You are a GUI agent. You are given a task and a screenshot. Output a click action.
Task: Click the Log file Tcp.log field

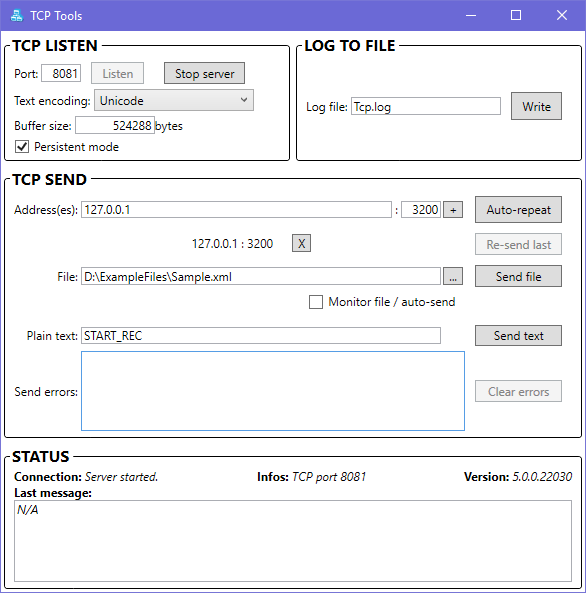tap(426, 107)
